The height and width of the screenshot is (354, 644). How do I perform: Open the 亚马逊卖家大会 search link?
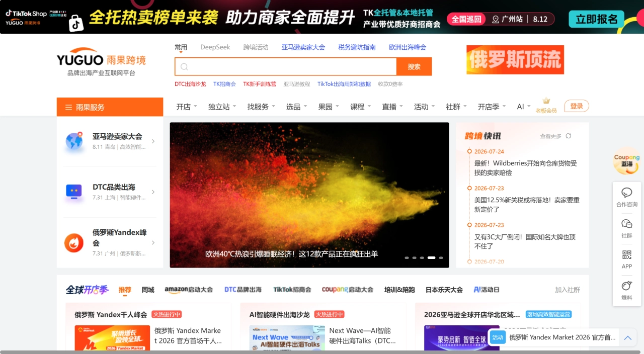pos(303,47)
